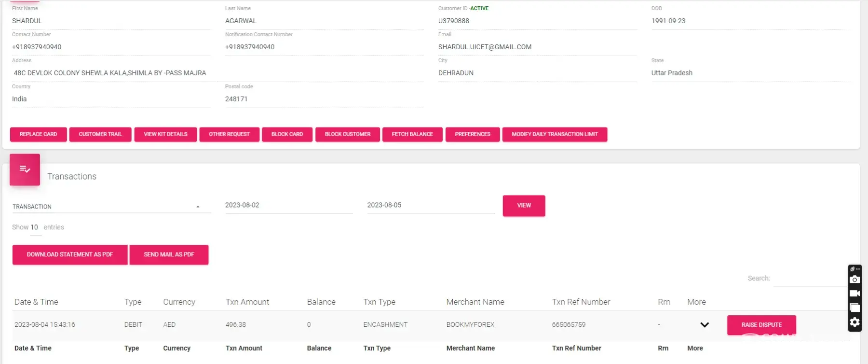Raise dispute for the encashment transaction
868x364 pixels.
[x=761, y=325]
